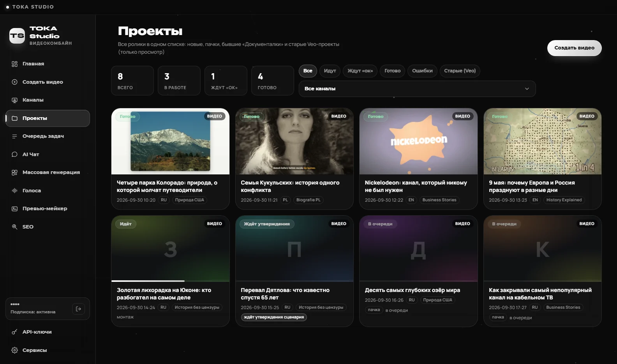Click the ЖДУТ «ОК» 1 stat card

coord(226,81)
